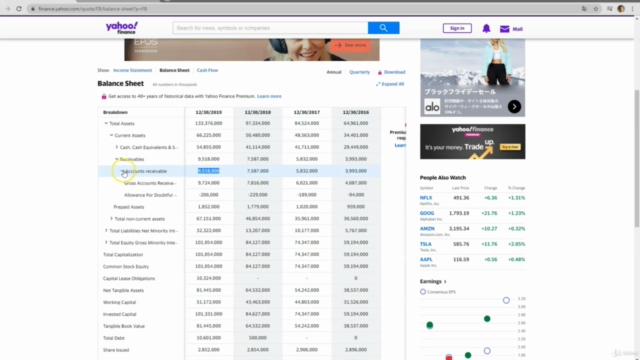Screen dimensions: 640x360
Task: Switch to Annual data view
Action: (x=333, y=72)
